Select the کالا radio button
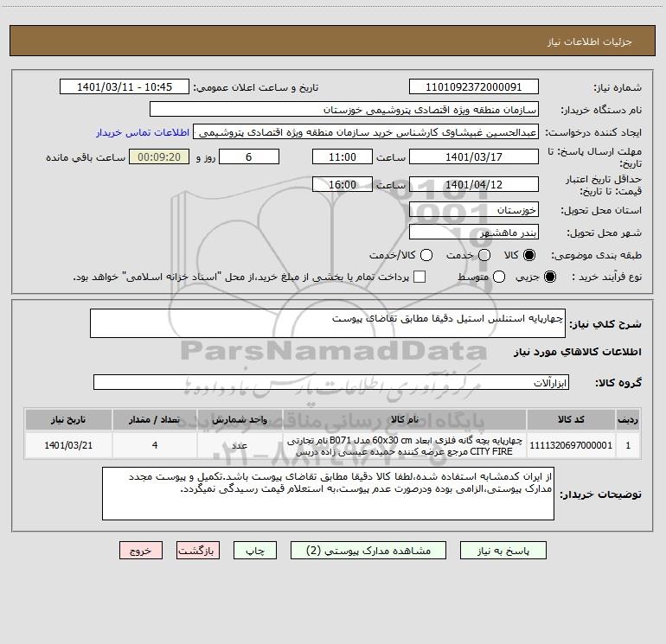This screenshot has width=666, height=644. (529, 255)
